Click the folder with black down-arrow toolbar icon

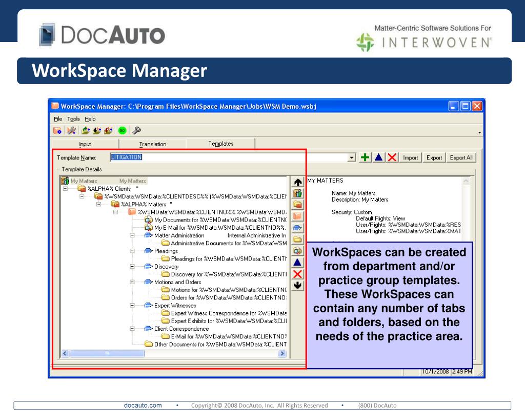pyautogui.click(x=97, y=130)
